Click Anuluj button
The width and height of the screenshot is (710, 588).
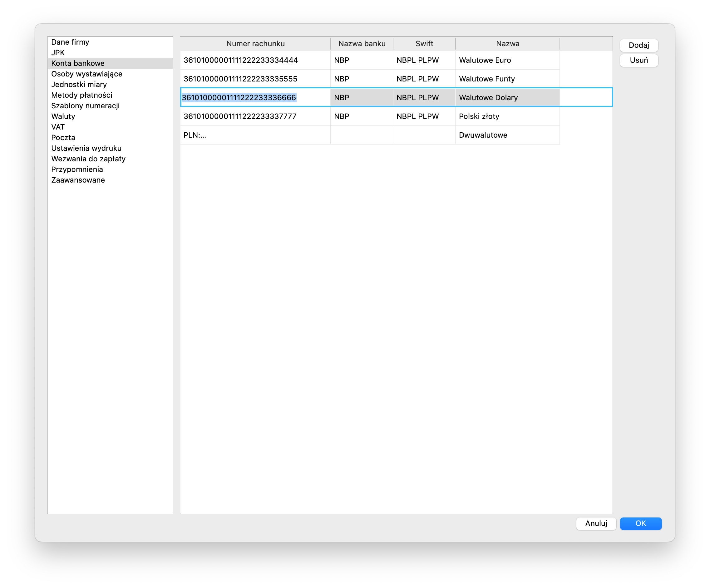pos(596,523)
